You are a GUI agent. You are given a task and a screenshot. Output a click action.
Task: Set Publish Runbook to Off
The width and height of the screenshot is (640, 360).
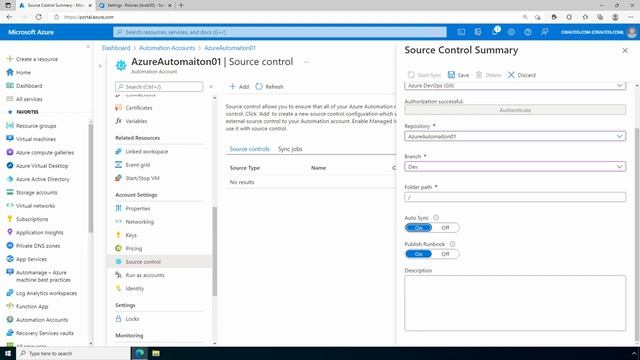445,254
